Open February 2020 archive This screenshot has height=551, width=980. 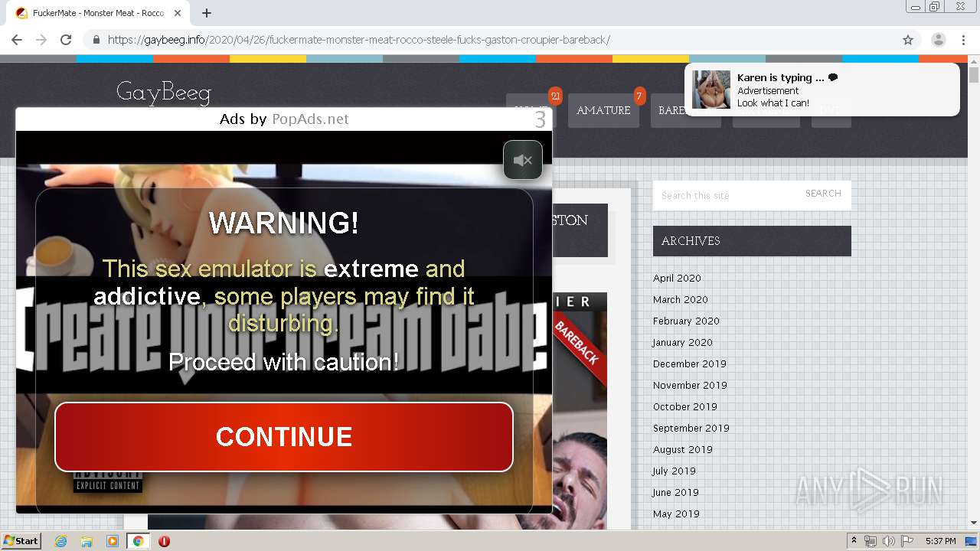click(x=686, y=321)
